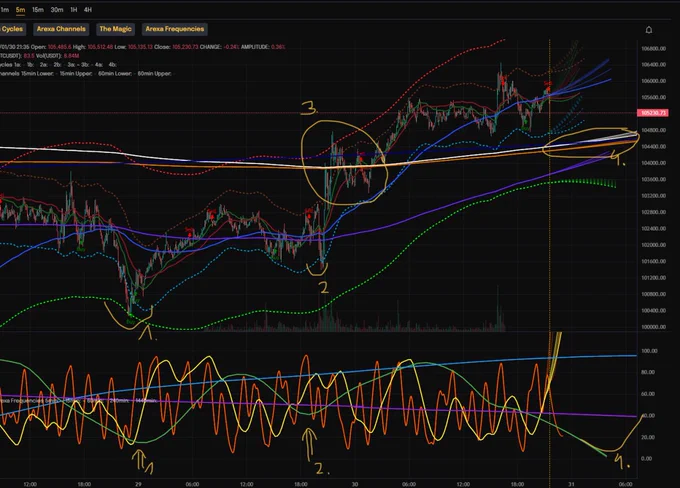This screenshot has height=488, width=680.
Task: Click the oscillator axis label 0.00
Action: 647,459
